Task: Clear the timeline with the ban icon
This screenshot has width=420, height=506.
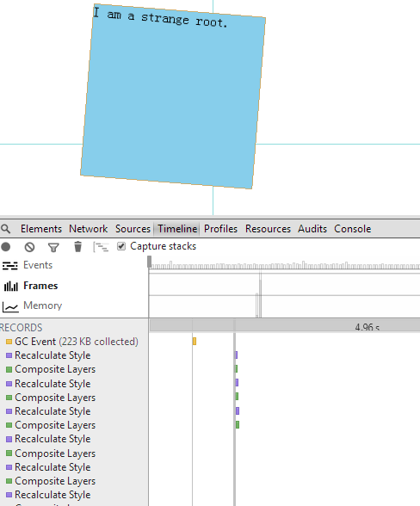Action: pos(30,247)
